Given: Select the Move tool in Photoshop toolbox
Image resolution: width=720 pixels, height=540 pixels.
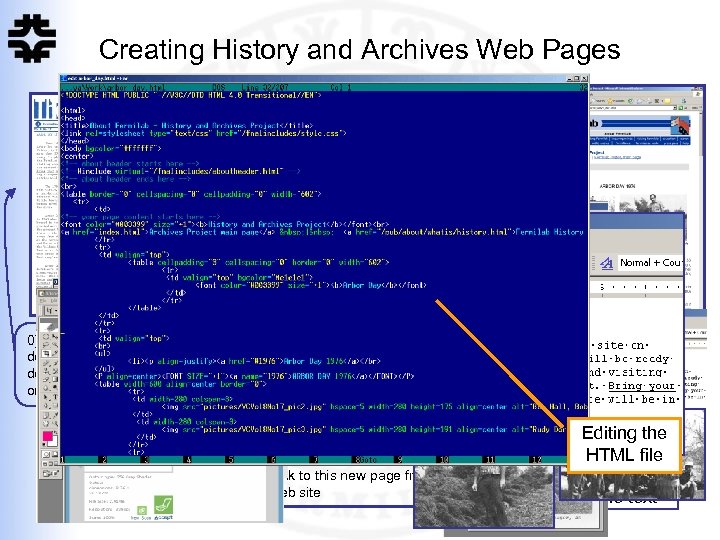Looking at the screenshot, I should tap(55, 337).
